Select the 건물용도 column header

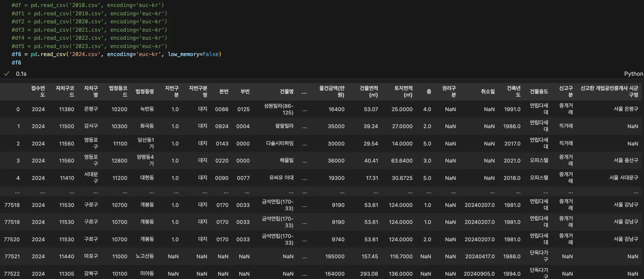click(x=539, y=91)
